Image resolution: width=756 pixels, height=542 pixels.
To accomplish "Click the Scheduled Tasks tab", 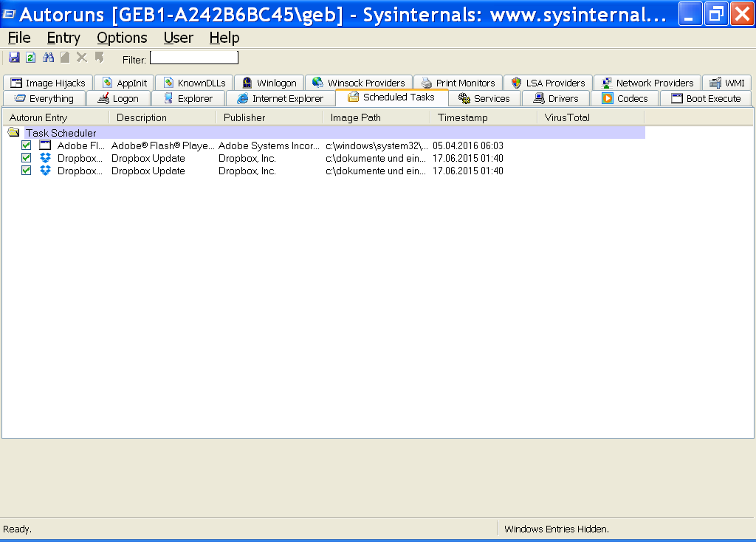I will pos(391,97).
